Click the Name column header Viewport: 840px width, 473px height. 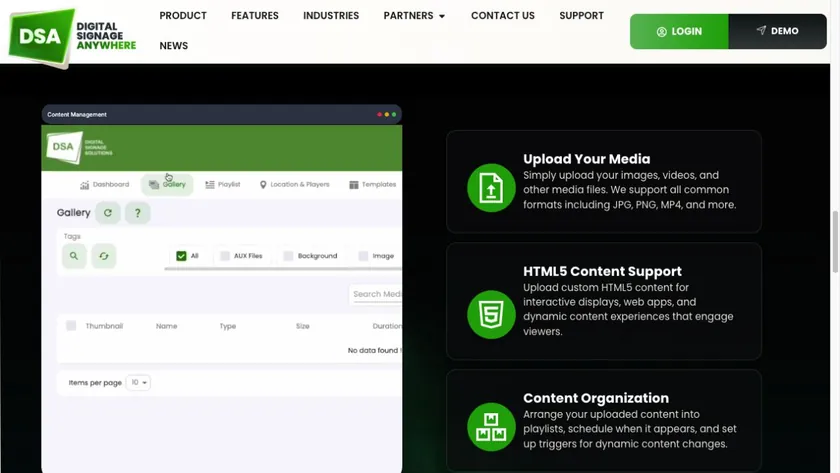coord(167,326)
